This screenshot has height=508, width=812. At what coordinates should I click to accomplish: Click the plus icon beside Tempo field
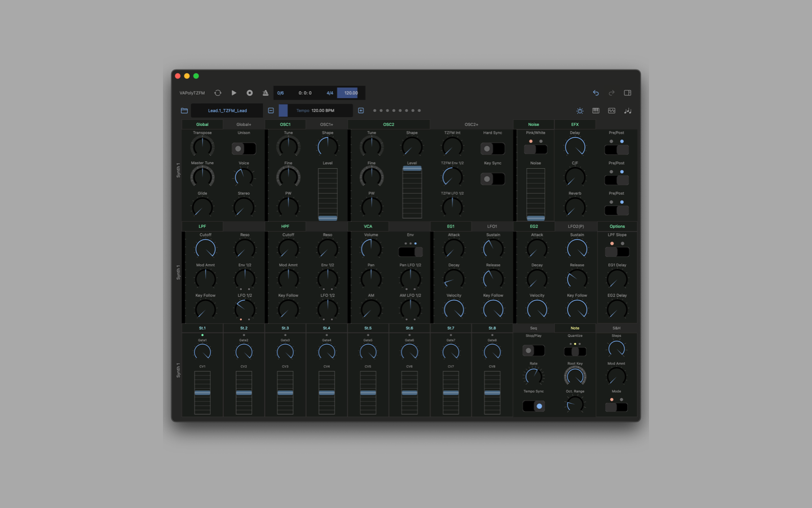point(361,111)
